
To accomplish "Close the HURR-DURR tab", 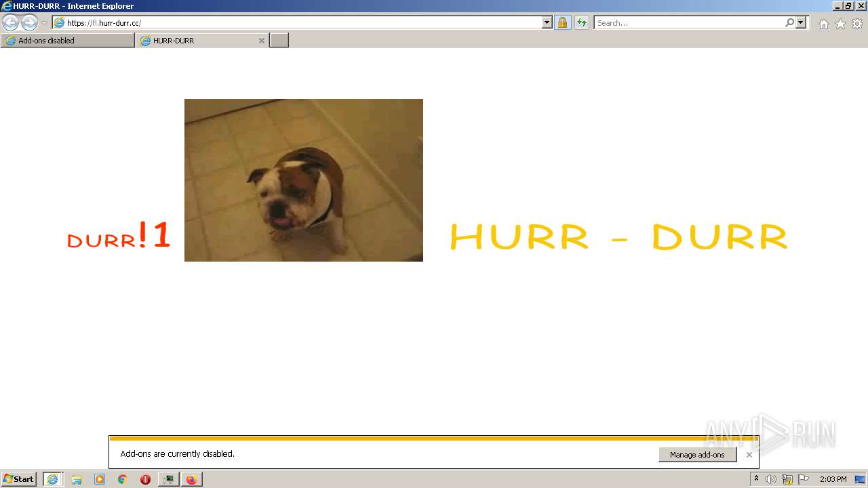I will pos(262,41).
